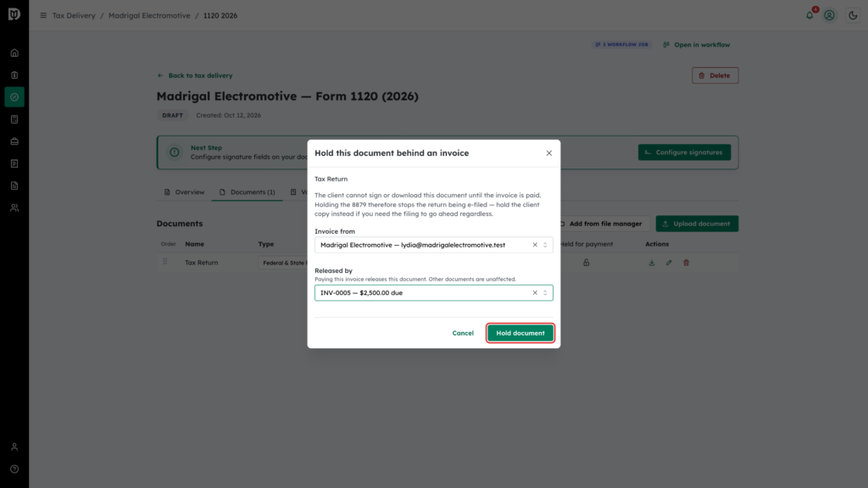
Task: Open the receipt icon in sidebar
Action: 14,164
